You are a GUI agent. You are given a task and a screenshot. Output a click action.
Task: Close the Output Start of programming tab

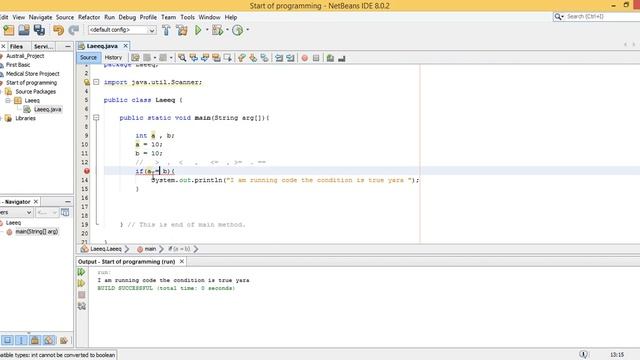182,261
